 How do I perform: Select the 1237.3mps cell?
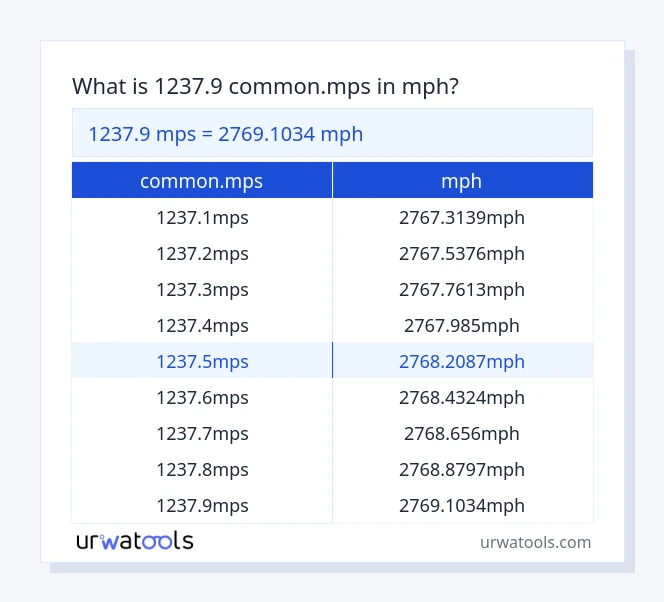[202, 289]
